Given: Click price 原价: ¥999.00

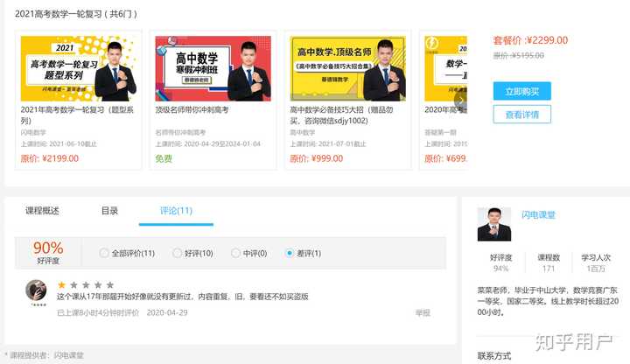Looking at the screenshot, I should [x=317, y=158].
